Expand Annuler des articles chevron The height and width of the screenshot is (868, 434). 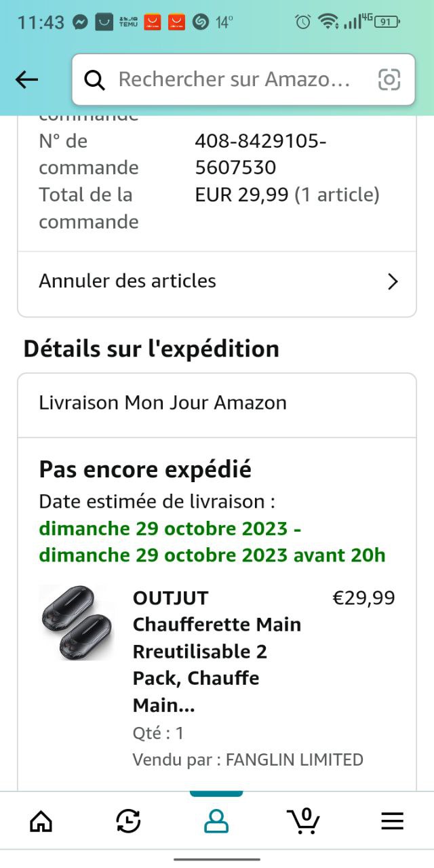point(393,281)
